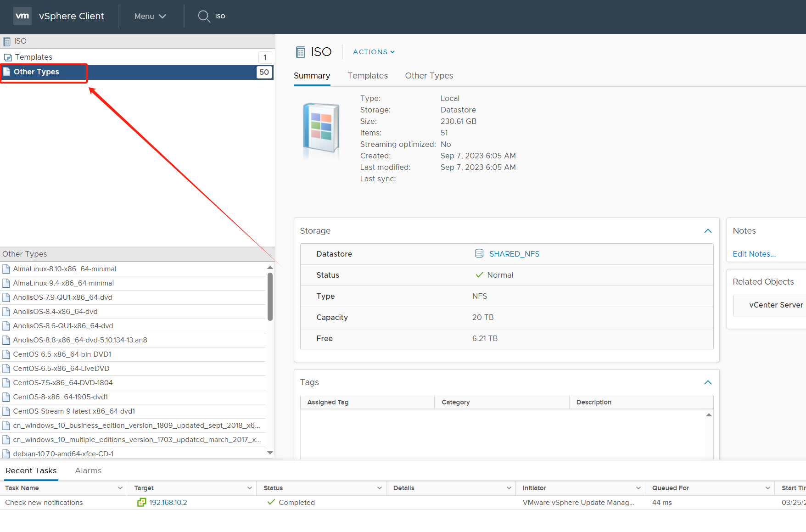Click the ISO library icon in left header

(x=7, y=41)
